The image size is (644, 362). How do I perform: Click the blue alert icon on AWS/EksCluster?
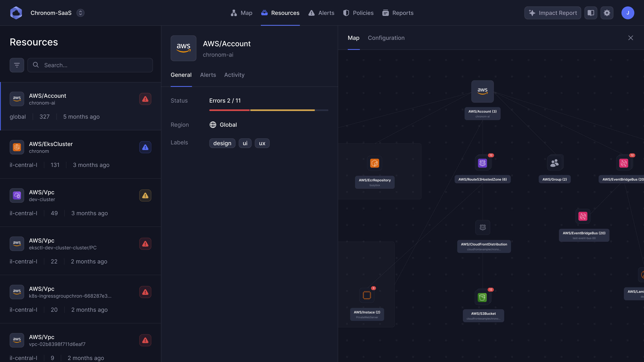click(x=145, y=147)
